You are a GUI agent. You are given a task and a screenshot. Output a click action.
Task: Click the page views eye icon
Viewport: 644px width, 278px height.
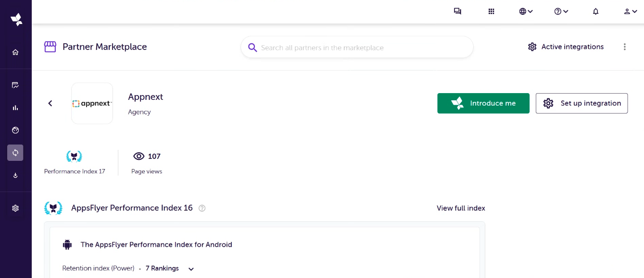point(139,156)
